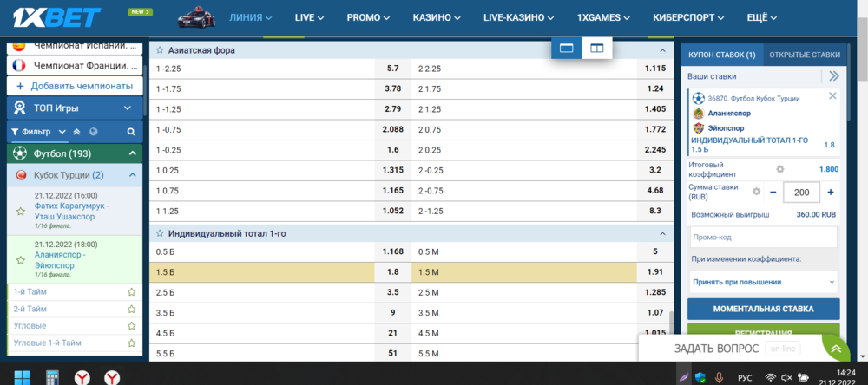Open the КИБЕРСПОРТ menu

[688, 17]
